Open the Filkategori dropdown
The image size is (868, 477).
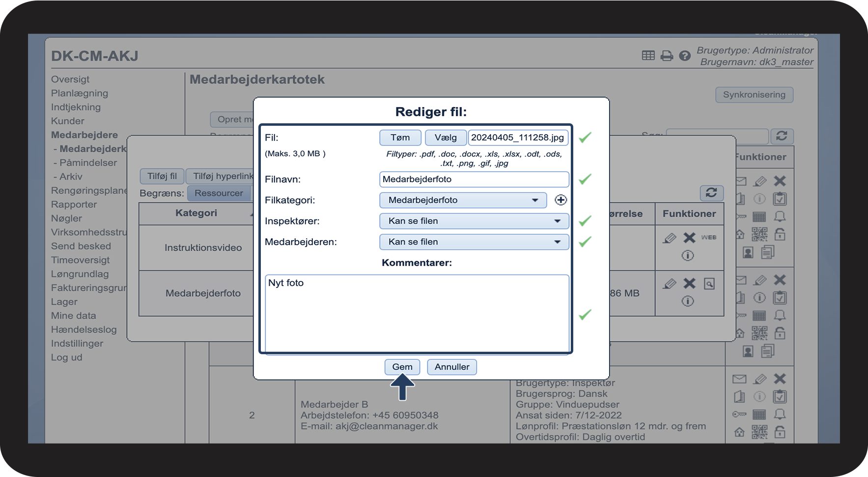(x=463, y=200)
